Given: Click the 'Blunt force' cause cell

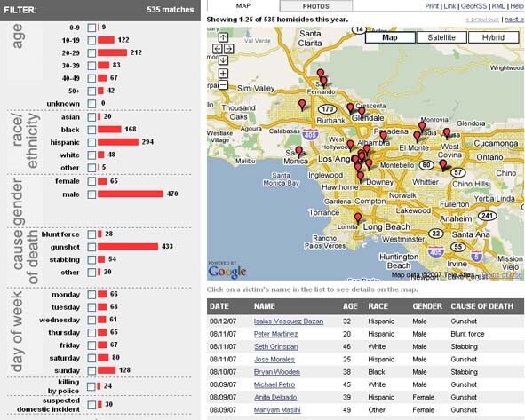Looking at the screenshot, I should pos(467,334).
